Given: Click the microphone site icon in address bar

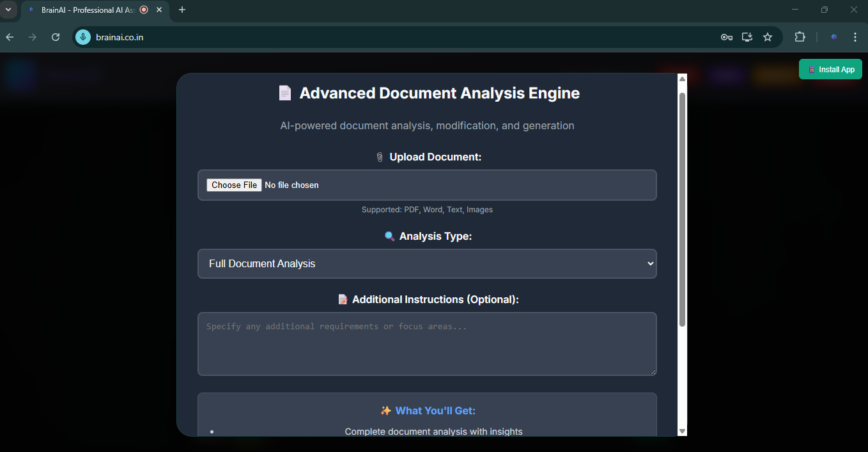Looking at the screenshot, I should 83,37.
